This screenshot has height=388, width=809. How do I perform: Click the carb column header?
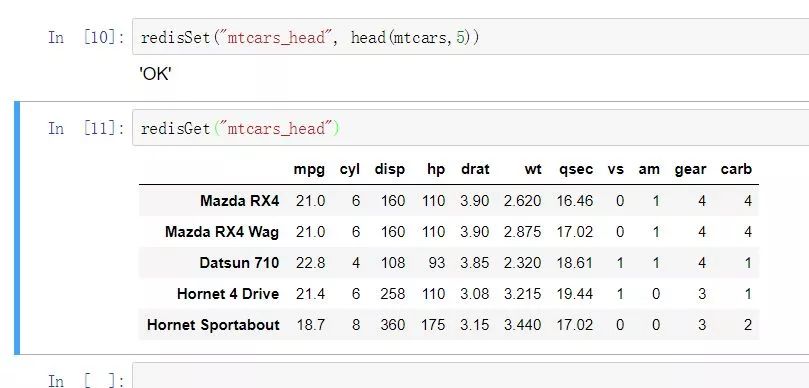736,169
